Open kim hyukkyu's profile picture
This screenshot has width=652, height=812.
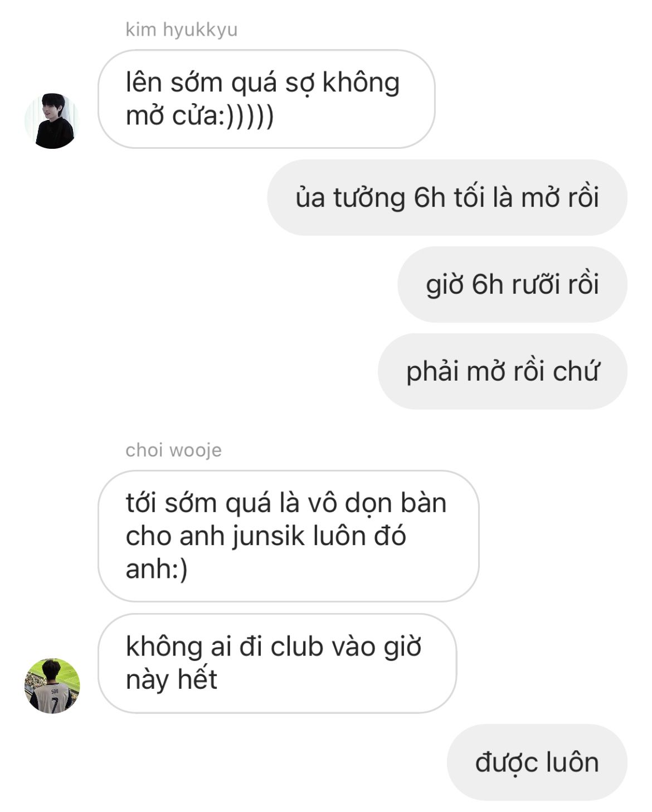click(52, 121)
